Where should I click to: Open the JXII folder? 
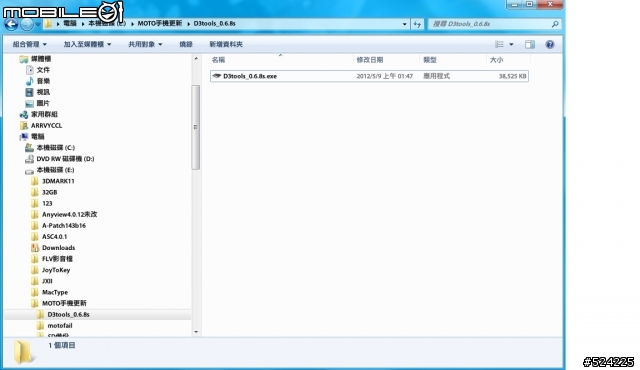pyautogui.click(x=47, y=281)
